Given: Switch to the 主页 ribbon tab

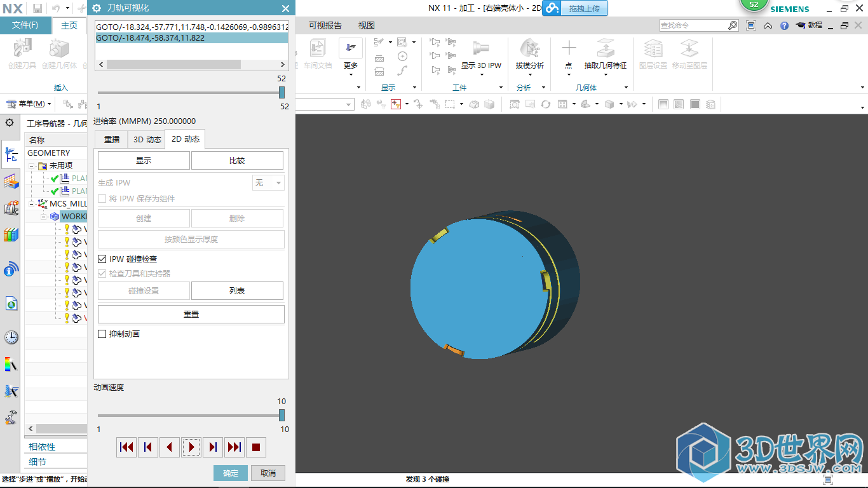Looking at the screenshot, I should pyautogui.click(x=69, y=25).
